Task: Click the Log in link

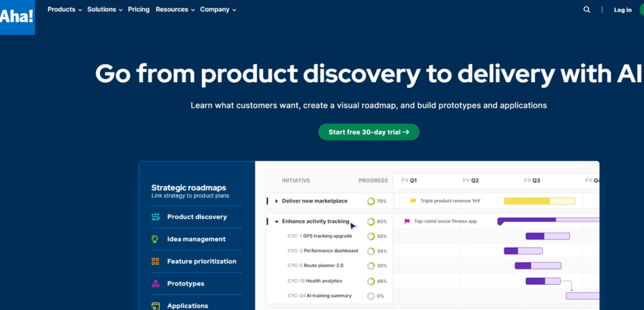Action: (x=623, y=10)
